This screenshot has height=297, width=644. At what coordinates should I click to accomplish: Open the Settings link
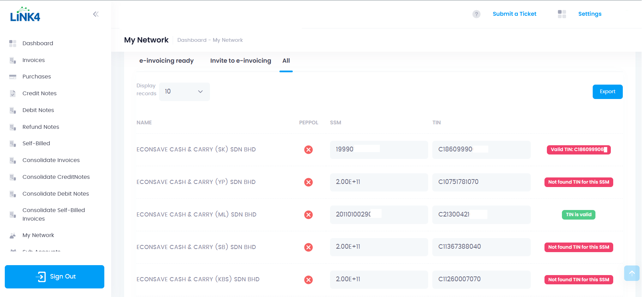[x=590, y=14]
